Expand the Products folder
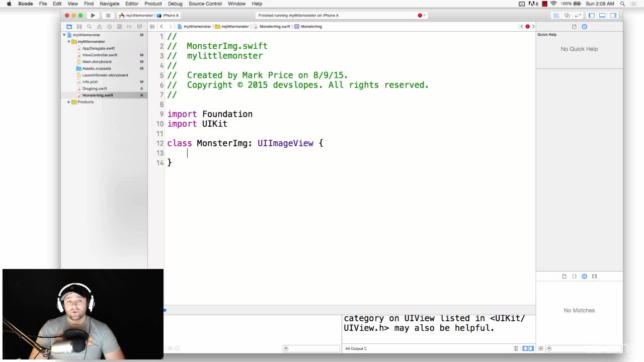 pos(69,102)
